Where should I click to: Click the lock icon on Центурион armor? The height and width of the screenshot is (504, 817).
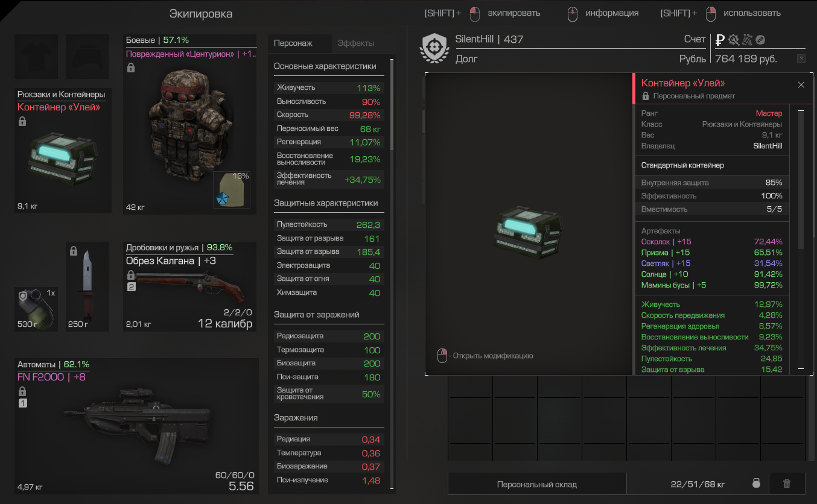[130, 68]
